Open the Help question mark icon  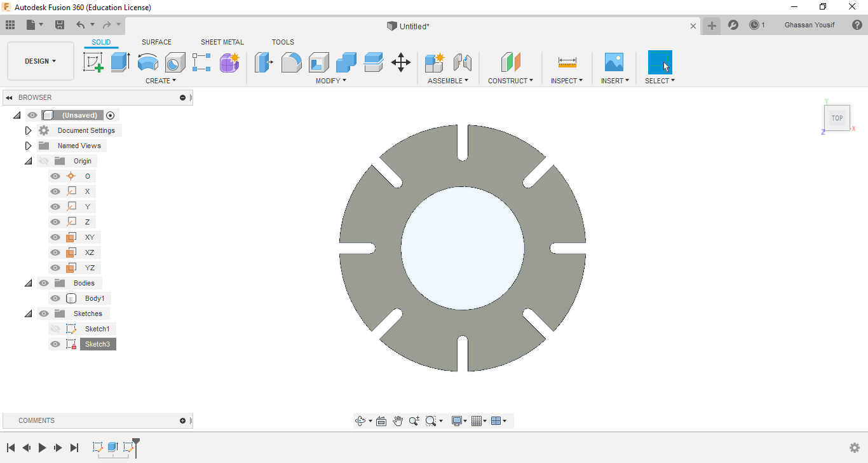pyautogui.click(x=857, y=25)
